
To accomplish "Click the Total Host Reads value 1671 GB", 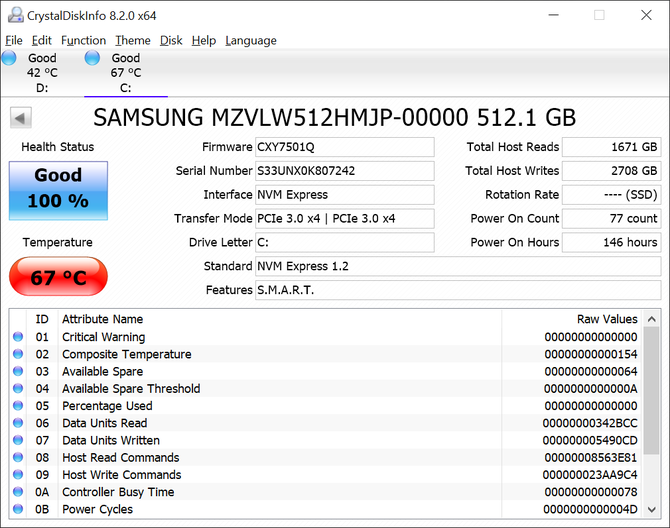I will 611,147.
